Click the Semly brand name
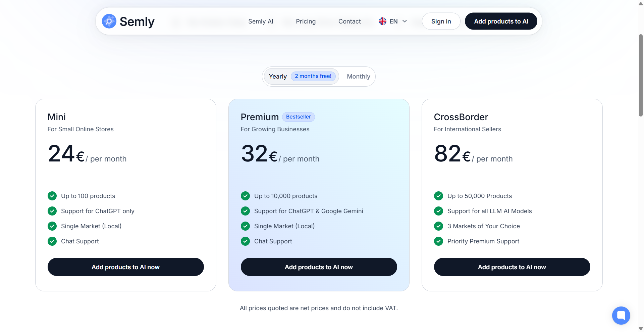 click(x=137, y=21)
